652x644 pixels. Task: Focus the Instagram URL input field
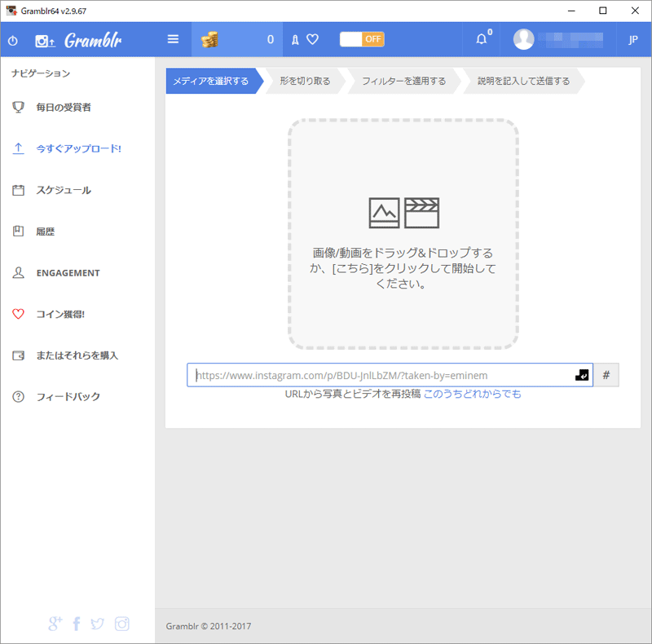click(x=390, y=375)
